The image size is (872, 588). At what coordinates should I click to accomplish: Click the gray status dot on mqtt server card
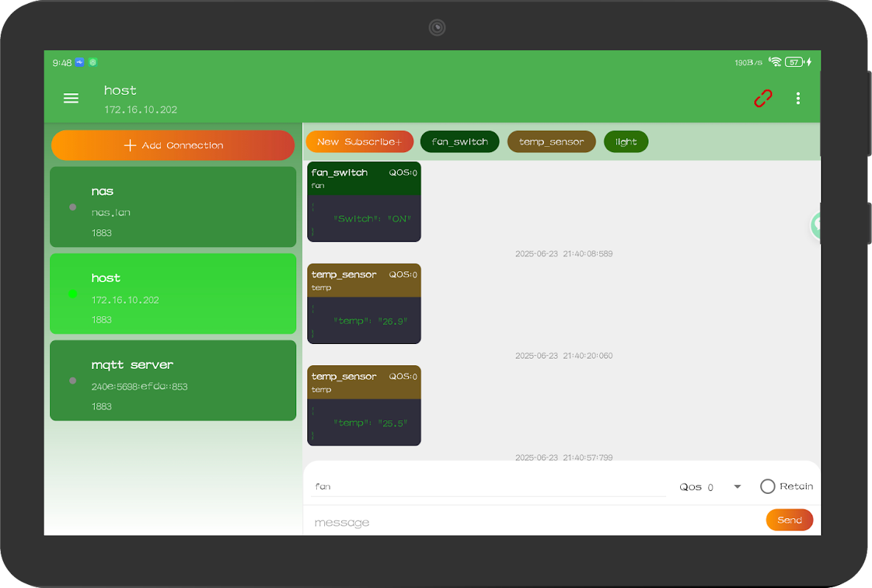73,381
